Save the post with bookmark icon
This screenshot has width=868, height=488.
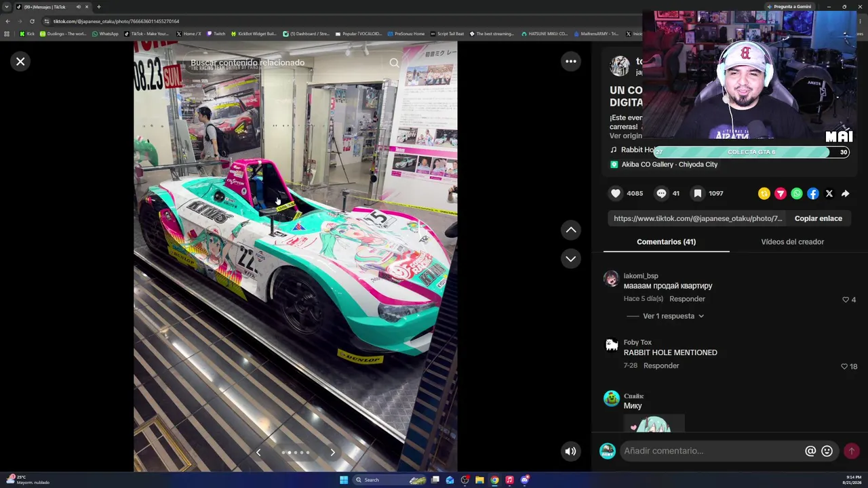tap(697, 193)
